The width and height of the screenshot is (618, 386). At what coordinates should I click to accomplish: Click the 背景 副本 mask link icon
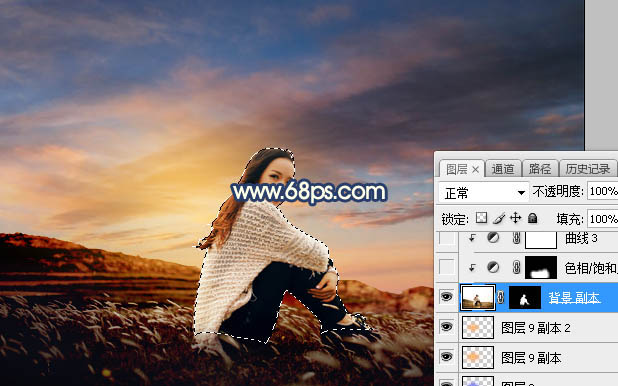(x=501, y=297)
